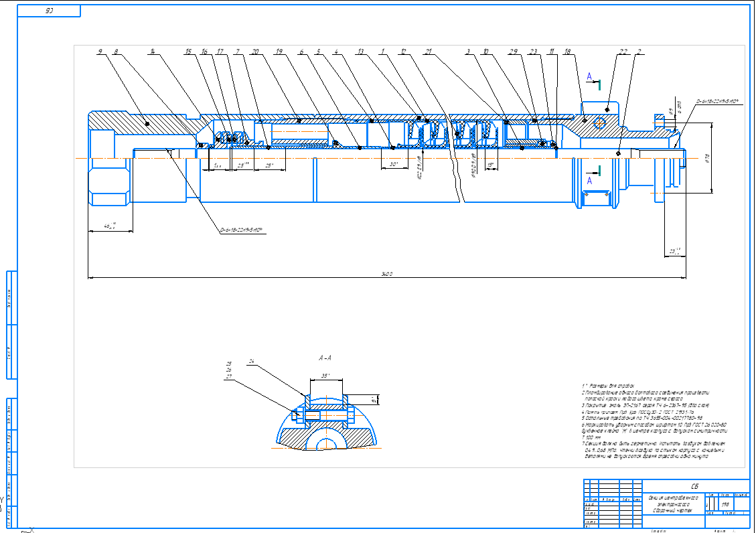756x533 pixels.
Task: Select the spline designation callout at the right shaft end
Action: click(x=718, y=101)
